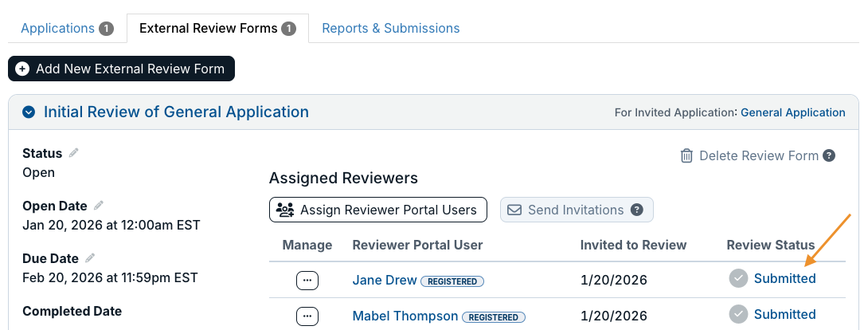
Task: Click the Completed Date label
Action: (72, 311)
